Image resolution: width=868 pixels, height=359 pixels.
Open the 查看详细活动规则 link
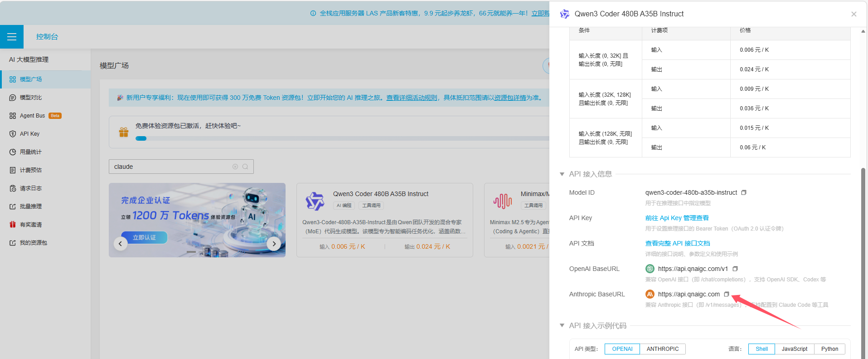click(412, 98)
